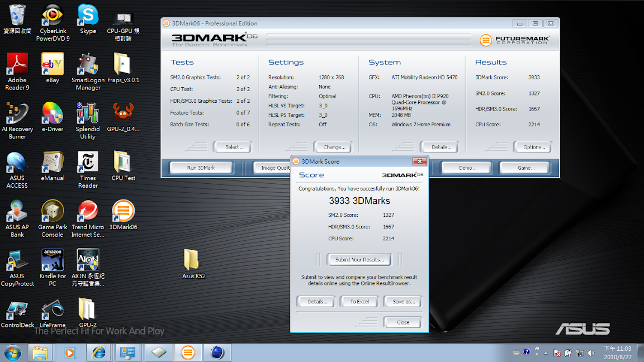Viewport: 644px width, 362px height.
Task: Click the Game... button
Action: 524,168
